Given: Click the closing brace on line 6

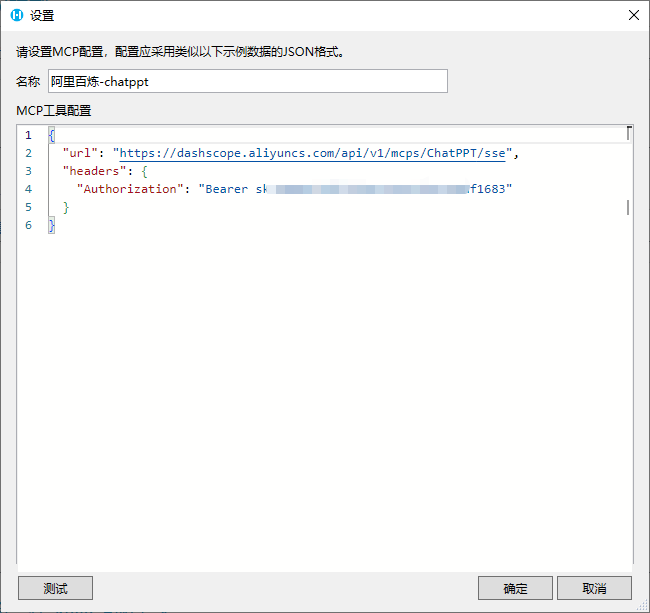Looking at the screenshot, I should [51, 225].
